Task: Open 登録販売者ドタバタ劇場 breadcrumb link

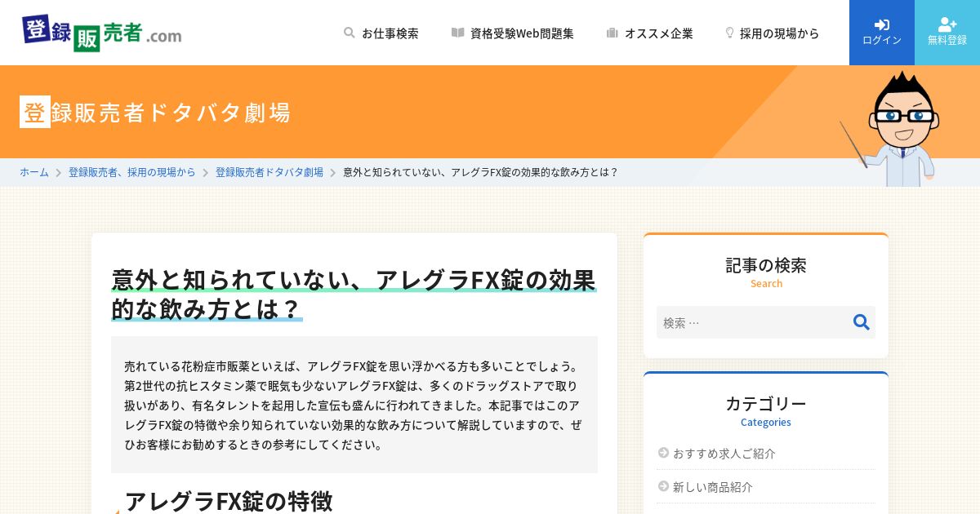Action: coord(269,172)
